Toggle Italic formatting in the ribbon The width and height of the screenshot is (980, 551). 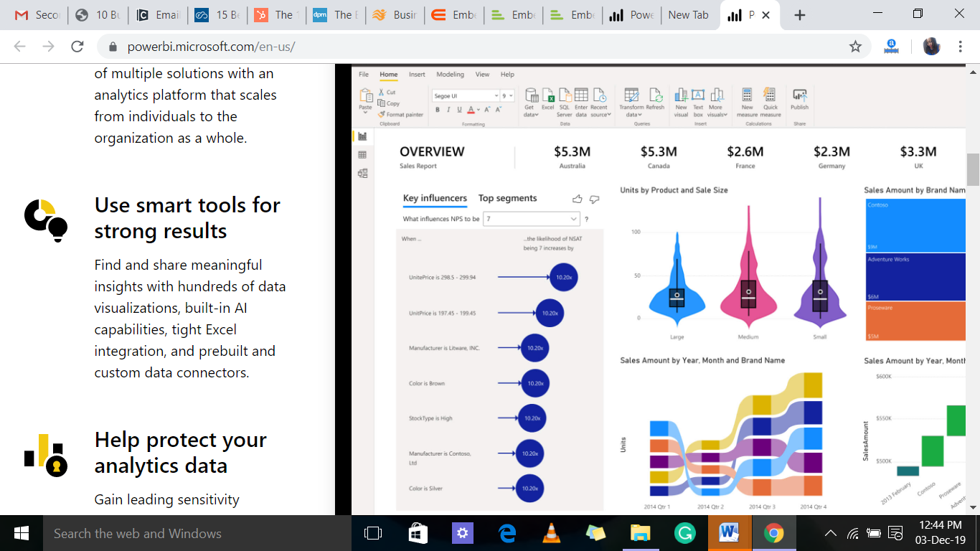coord(448,110)
